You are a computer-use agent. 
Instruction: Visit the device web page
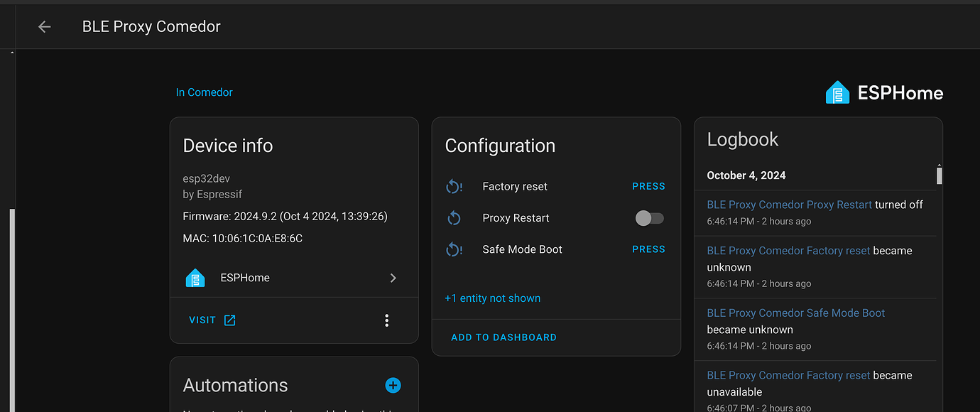(212, 320)
